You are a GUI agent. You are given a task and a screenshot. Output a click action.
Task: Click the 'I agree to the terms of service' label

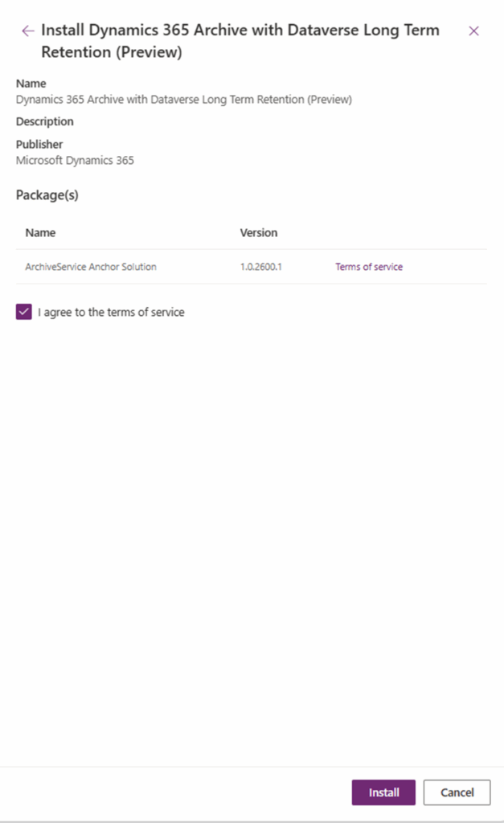[111, 312]
